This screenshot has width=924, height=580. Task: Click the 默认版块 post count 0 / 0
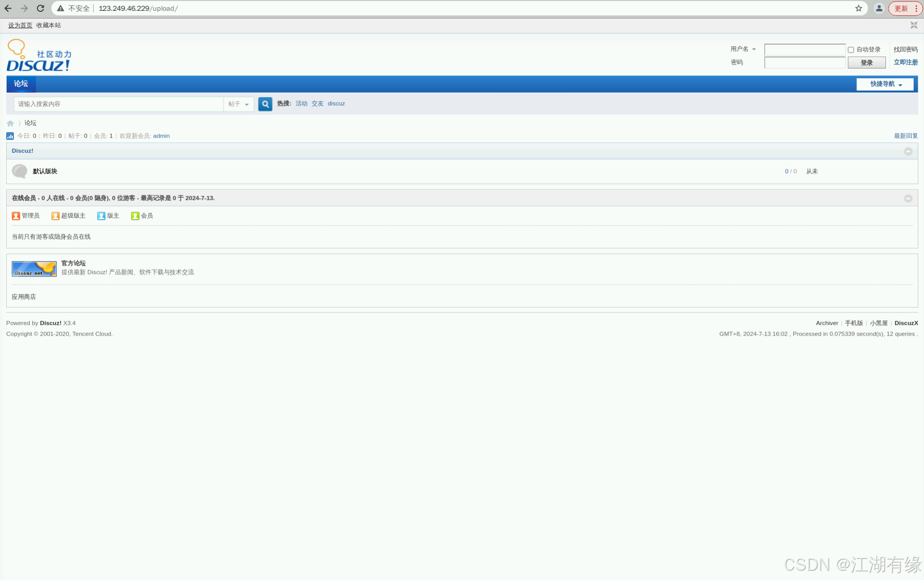(x=791, y=171)
